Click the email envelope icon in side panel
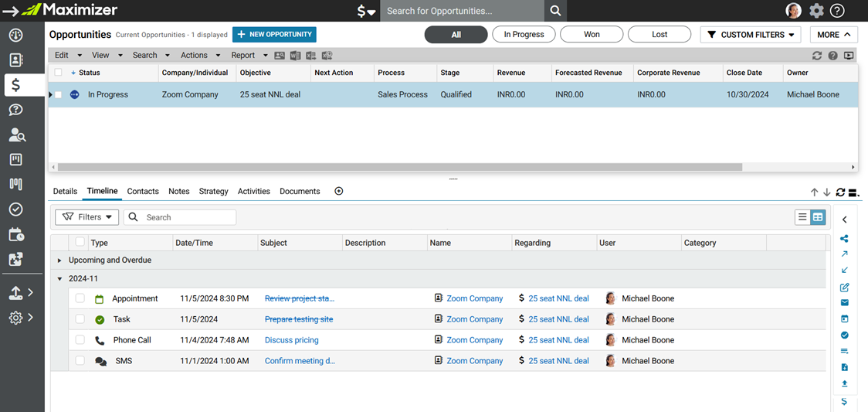The height and width of the screenshot is (412, 868). tap(844, 302)
